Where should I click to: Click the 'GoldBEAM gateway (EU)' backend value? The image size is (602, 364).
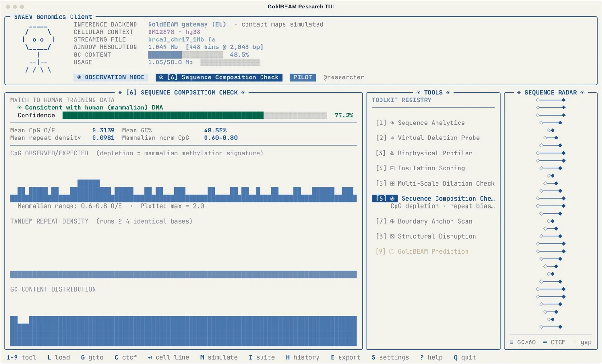(x=187, y=24)
